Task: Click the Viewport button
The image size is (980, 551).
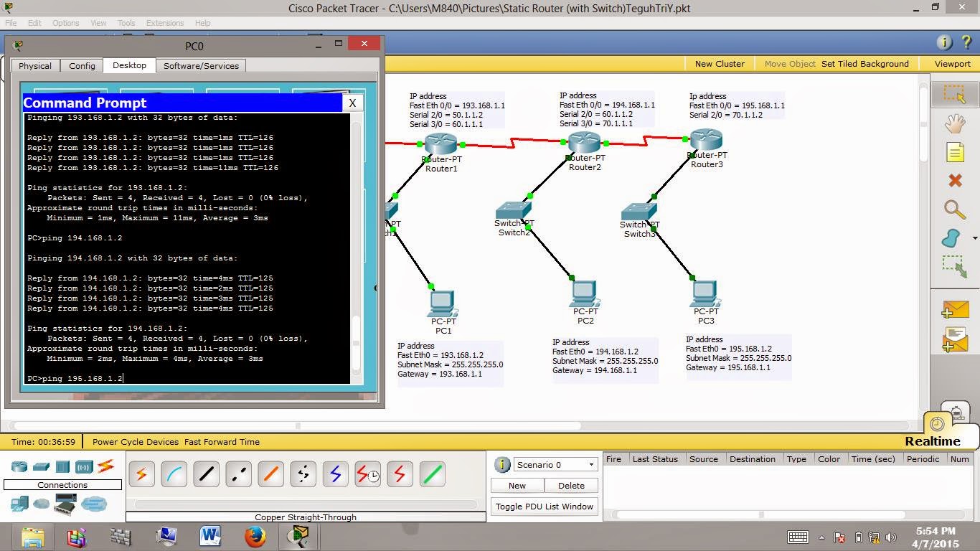Action: click(x=953, y=64)
